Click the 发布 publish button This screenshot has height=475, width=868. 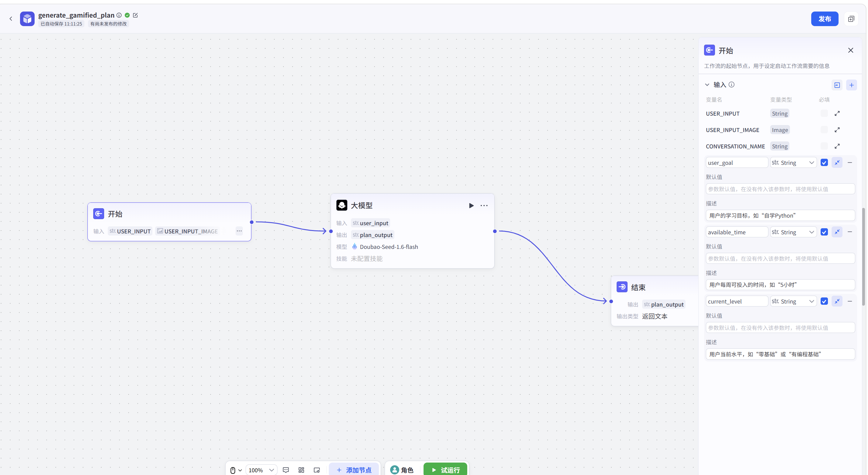(824, 19)
